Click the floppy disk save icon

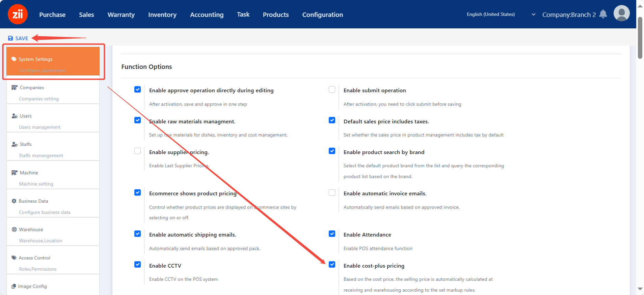(x=10, y=39)
